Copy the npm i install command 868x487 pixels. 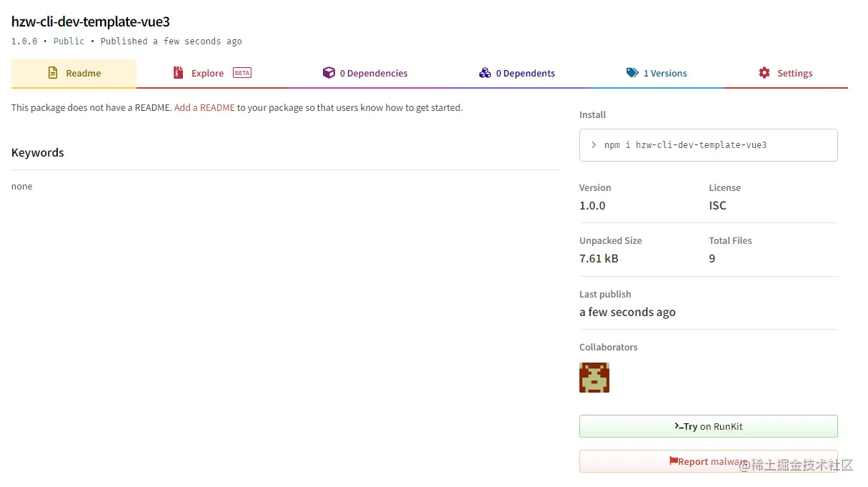pos(708,145)
